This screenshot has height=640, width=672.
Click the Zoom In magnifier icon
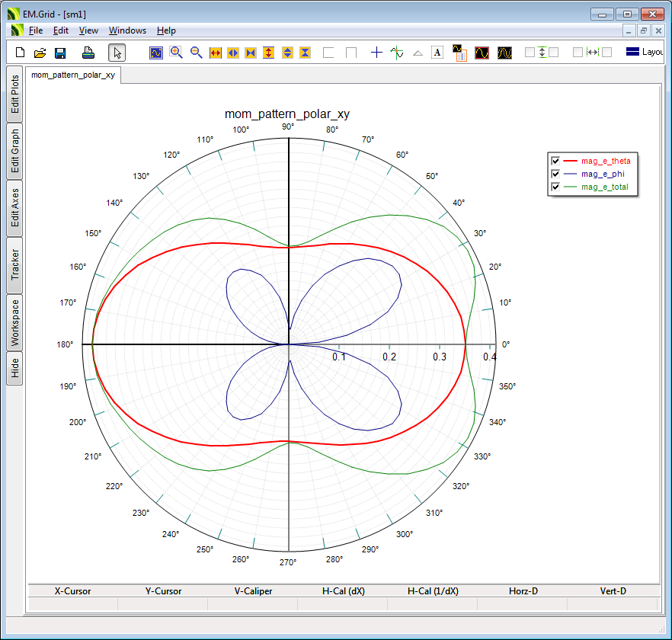(x=176, y=53)
